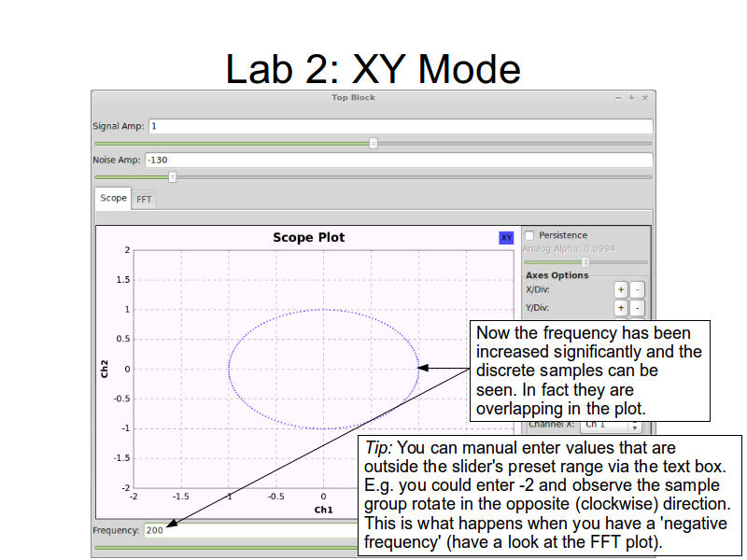Screen dimensions: 747x560
Task: Open the Channel X dropdown
Action: (x=611, y=425)
